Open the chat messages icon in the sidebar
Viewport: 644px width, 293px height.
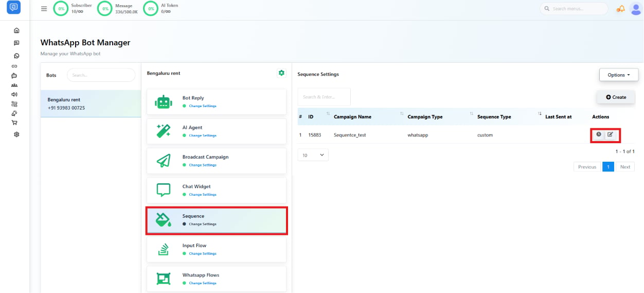(x=16, y=43)
